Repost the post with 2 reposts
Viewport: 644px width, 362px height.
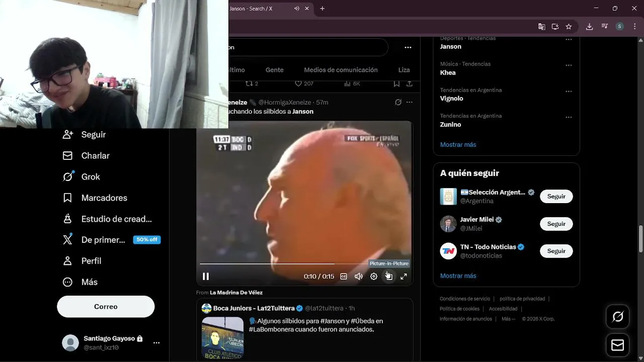[x=252, y=83]
